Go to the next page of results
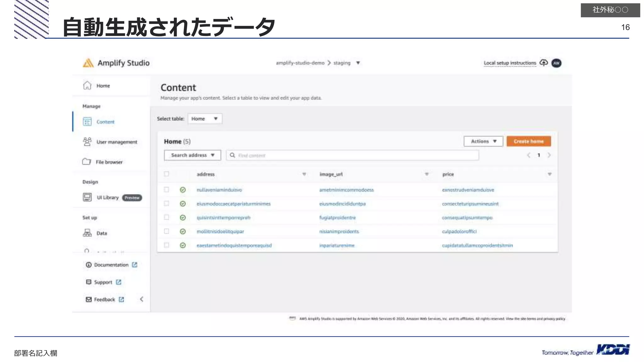The image size is (644, 362). pos(549,155)
